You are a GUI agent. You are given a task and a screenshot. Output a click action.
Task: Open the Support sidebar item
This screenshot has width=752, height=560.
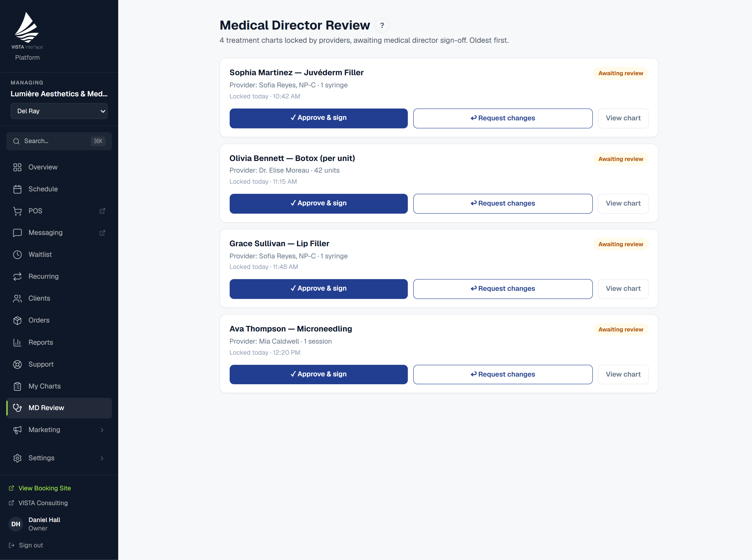click(59, 364)
